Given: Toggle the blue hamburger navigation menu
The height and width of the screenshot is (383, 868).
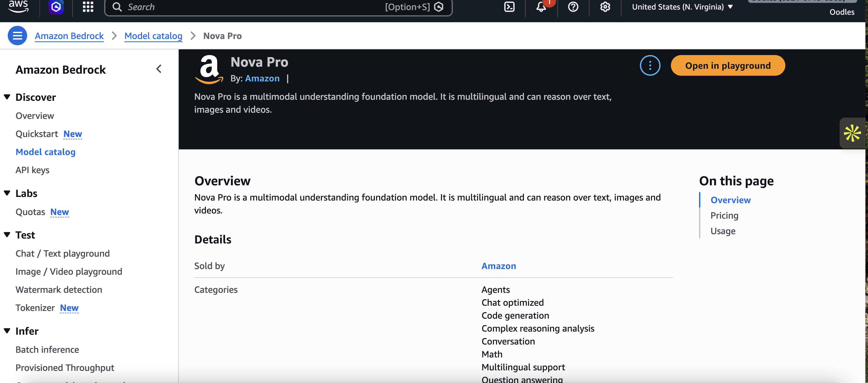Looking at the screenshot, I should [x=17, y=36].
